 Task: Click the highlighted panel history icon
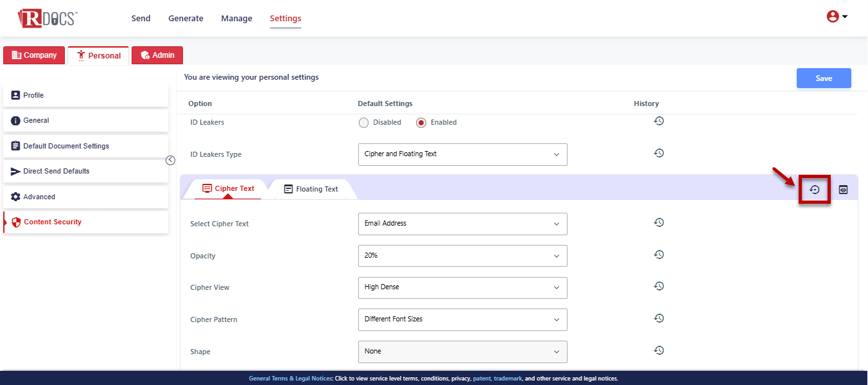pos(814,190)
